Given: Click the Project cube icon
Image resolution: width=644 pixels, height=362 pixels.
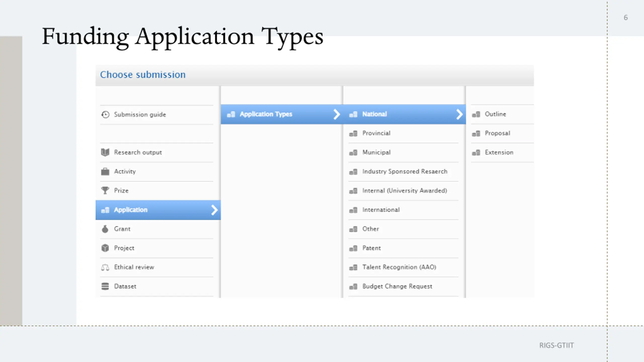Looking at the screenshot, I should coord(105,248).
